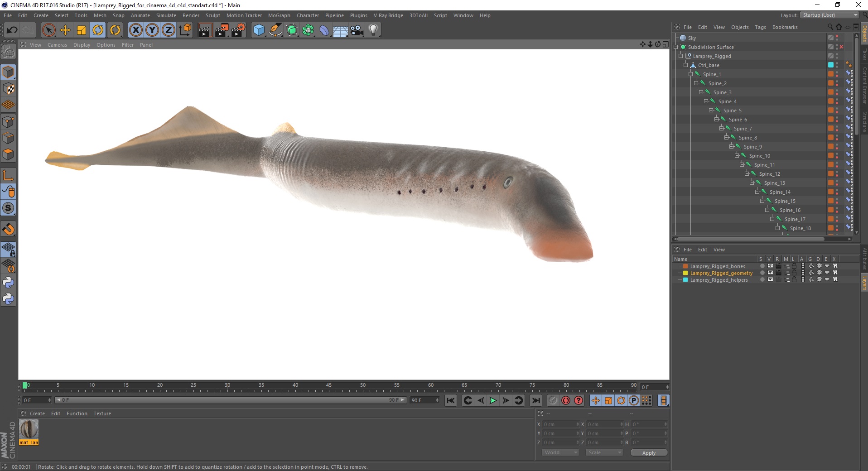868x471 pixels.
Task: Click Record Active Objects button
Action: click(x=553, y=400)
